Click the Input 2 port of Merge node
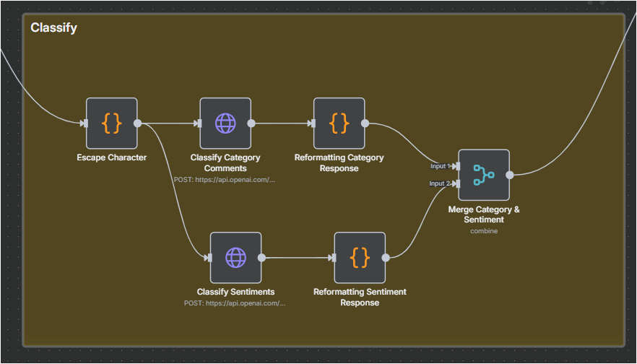 (x=458, y=183)
